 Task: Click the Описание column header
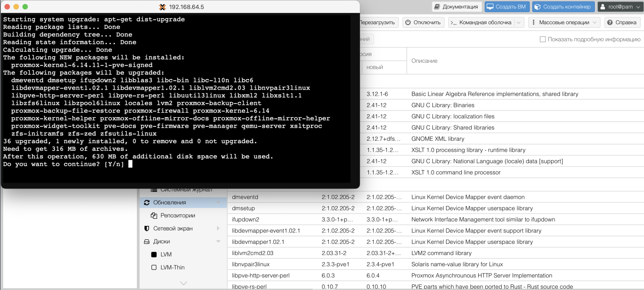coord(525,61)
